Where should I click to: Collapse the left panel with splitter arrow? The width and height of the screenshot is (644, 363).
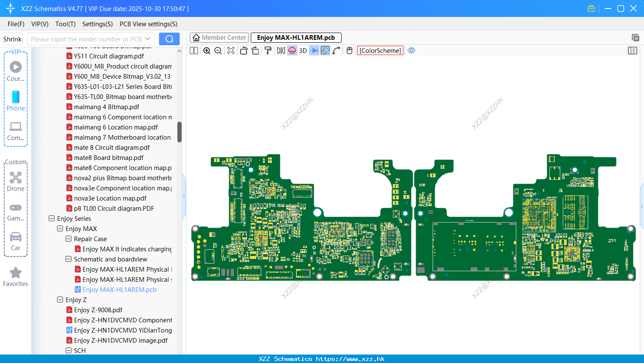pos(184,196)
